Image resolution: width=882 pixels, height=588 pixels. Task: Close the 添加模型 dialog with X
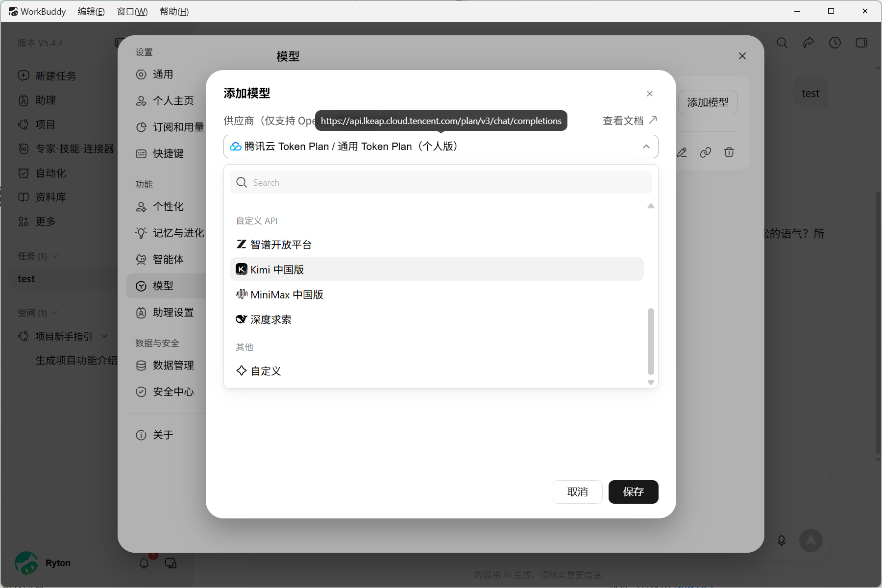coord(650,94)
